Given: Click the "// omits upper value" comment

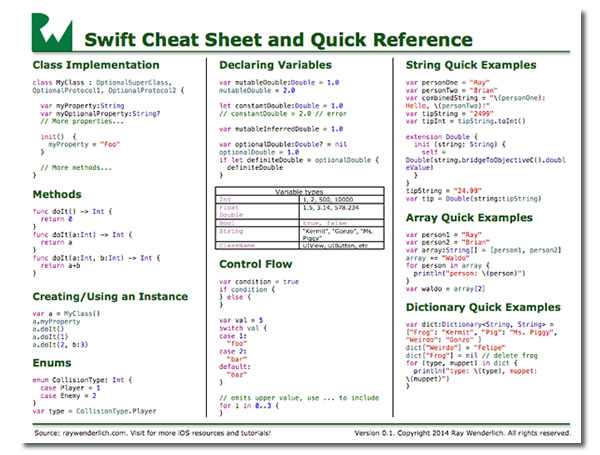Looking at the screenshot, I should pos(299,398).
